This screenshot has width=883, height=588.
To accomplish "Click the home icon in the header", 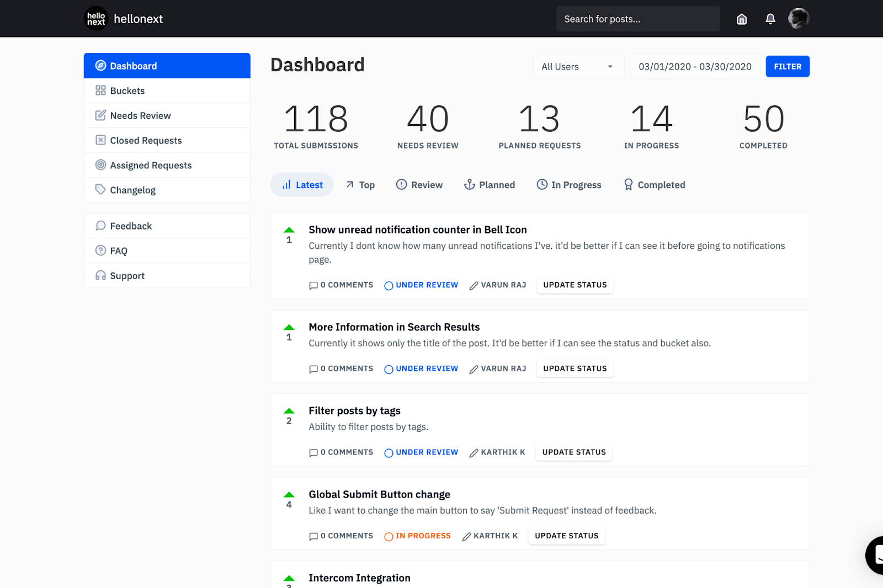I will [x=742, y=19].
